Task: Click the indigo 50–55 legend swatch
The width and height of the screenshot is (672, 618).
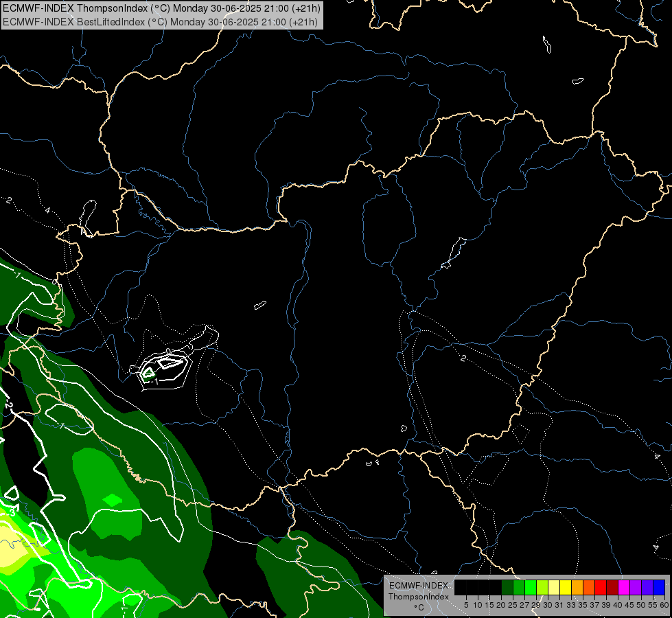Action: tap(647, 587)
